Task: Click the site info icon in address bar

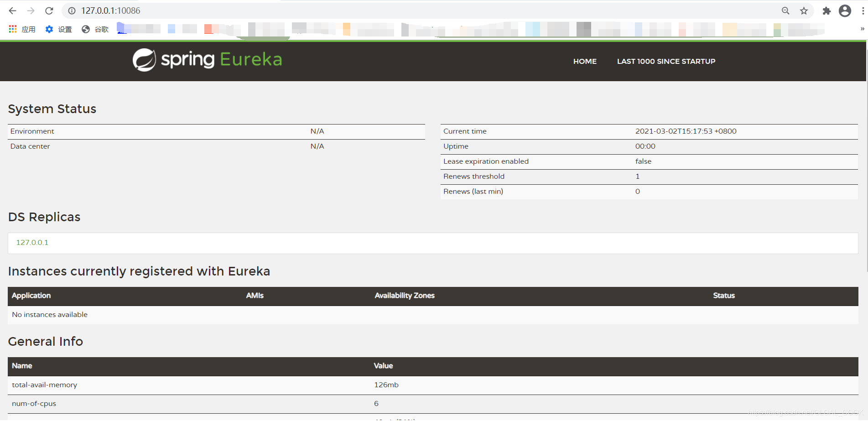Action: (x=72, y=10)
